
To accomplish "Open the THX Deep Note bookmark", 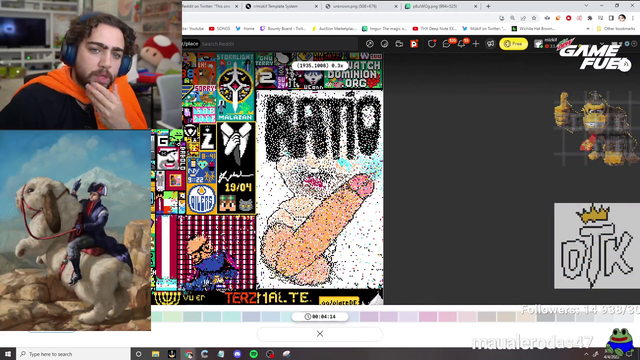I will [435, 29].
